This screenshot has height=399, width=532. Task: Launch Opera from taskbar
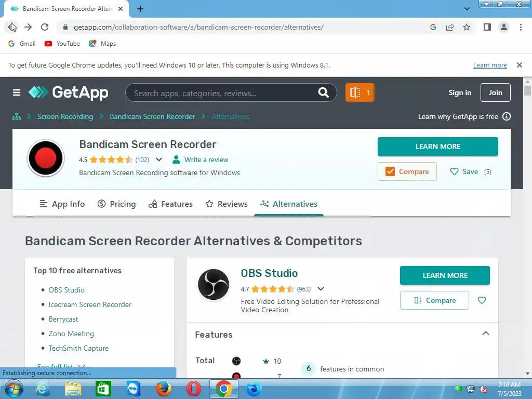point(194,389)
